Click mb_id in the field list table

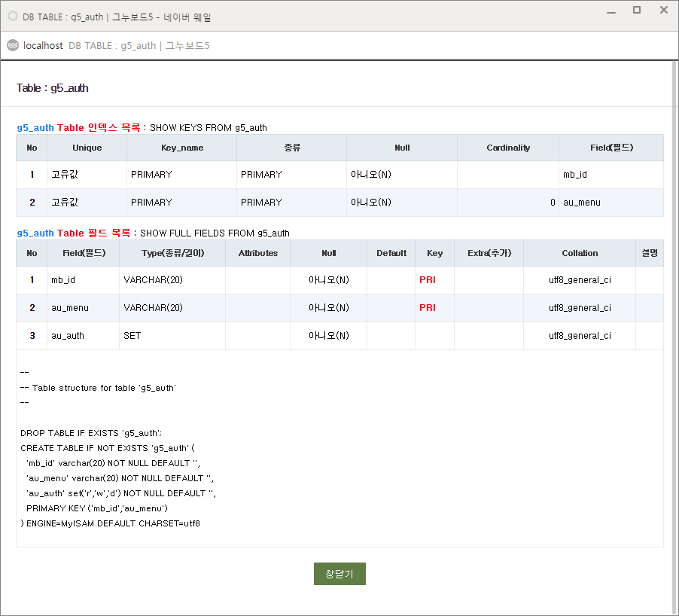(x=63, y=280)
